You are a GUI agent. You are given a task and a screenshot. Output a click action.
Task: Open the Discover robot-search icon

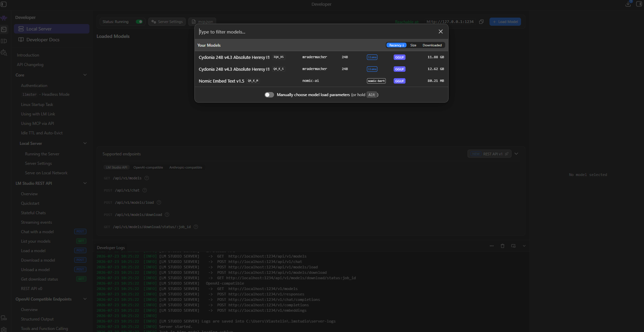pos(4,52)
